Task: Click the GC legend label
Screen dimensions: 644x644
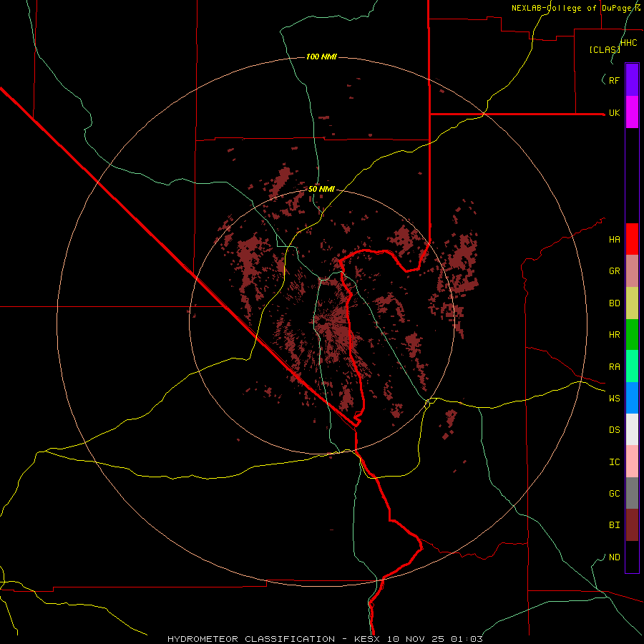Action: 615,494
